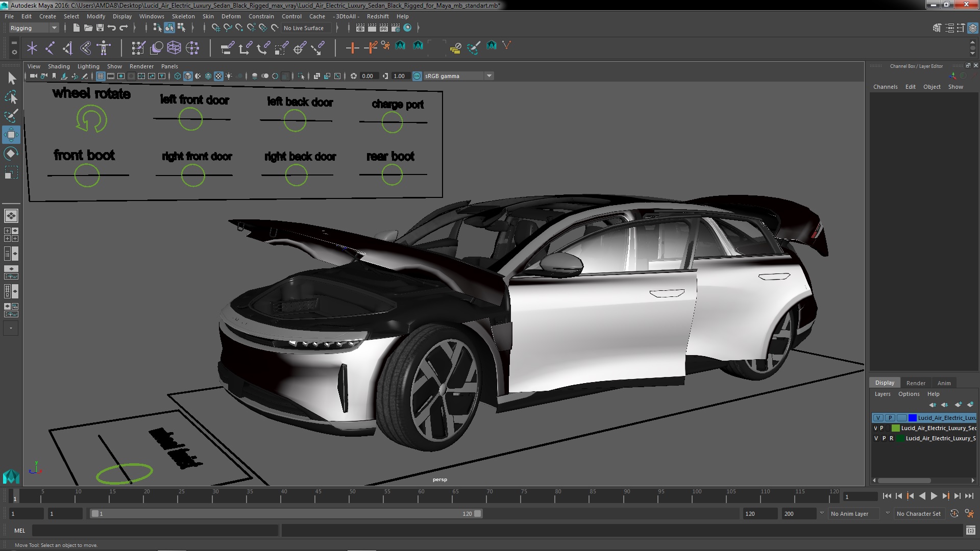Open the Skeleton menu
Image resolution: width=980 pixels, height=551 pixels.
(183, 16)
